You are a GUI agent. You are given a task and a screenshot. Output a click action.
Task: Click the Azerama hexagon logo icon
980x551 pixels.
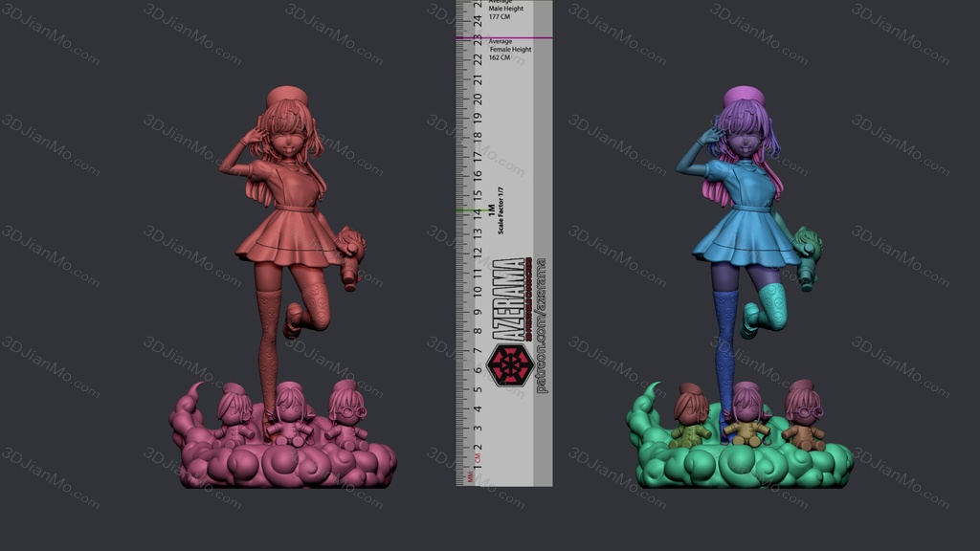[x=507, y=364]
